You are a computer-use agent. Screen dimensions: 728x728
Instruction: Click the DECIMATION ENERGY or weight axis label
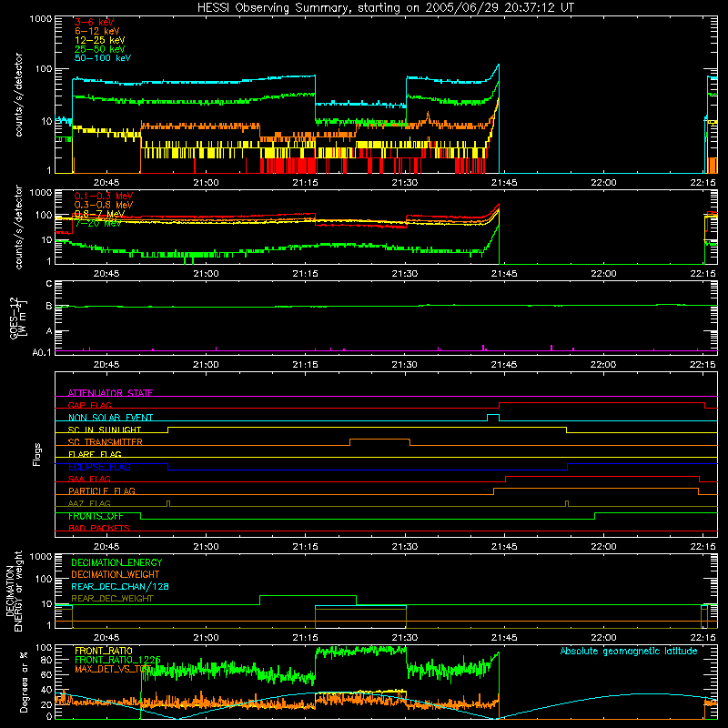click(14, 591)
